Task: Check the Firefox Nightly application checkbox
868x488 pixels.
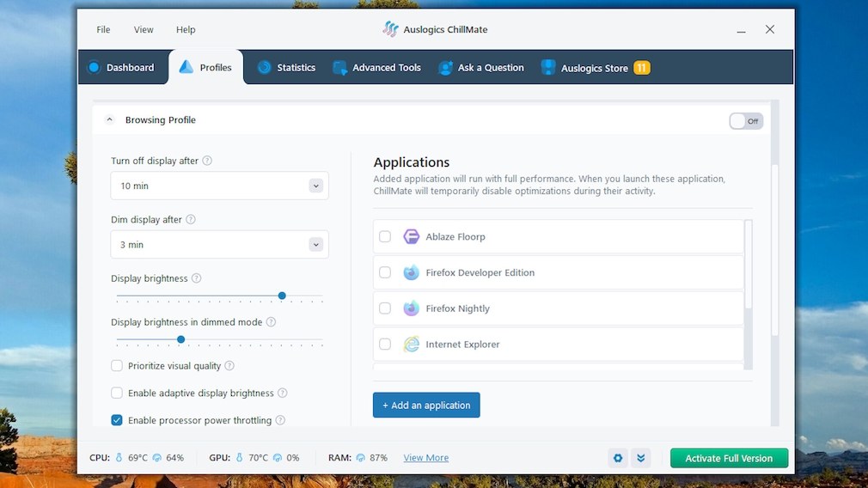Action: tap(385, 308)
